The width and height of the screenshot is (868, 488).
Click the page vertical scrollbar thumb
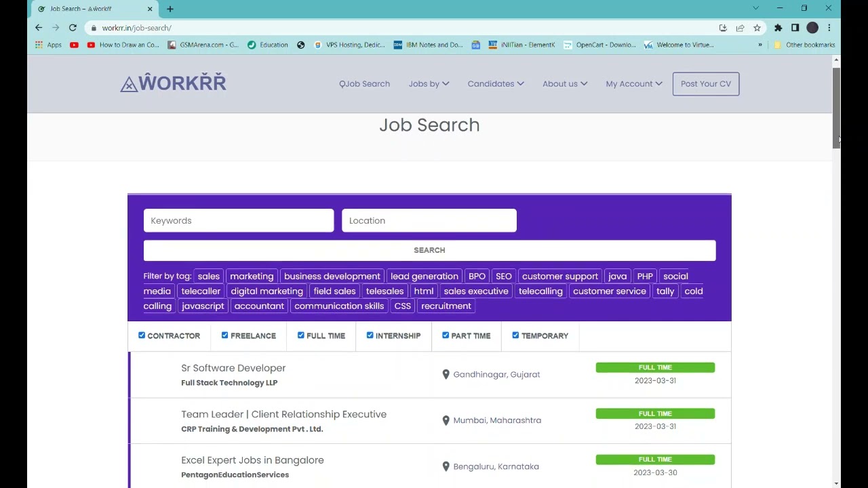[836, 107]
